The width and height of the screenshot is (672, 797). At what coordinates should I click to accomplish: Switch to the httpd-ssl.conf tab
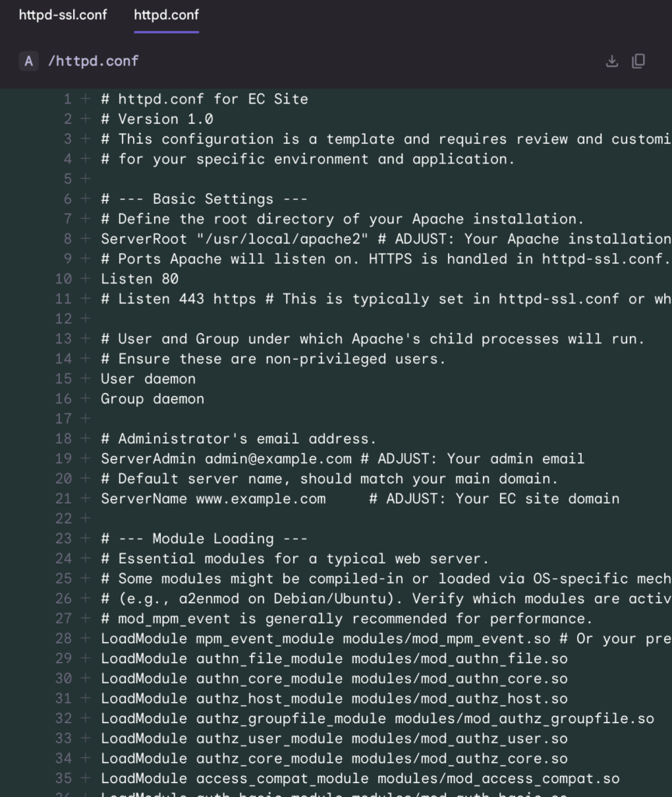[x=63, y=16]
